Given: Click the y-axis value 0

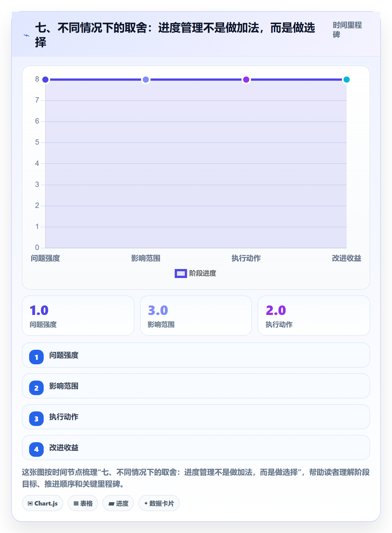Looking at the screenshot, I should coord(37,247).
